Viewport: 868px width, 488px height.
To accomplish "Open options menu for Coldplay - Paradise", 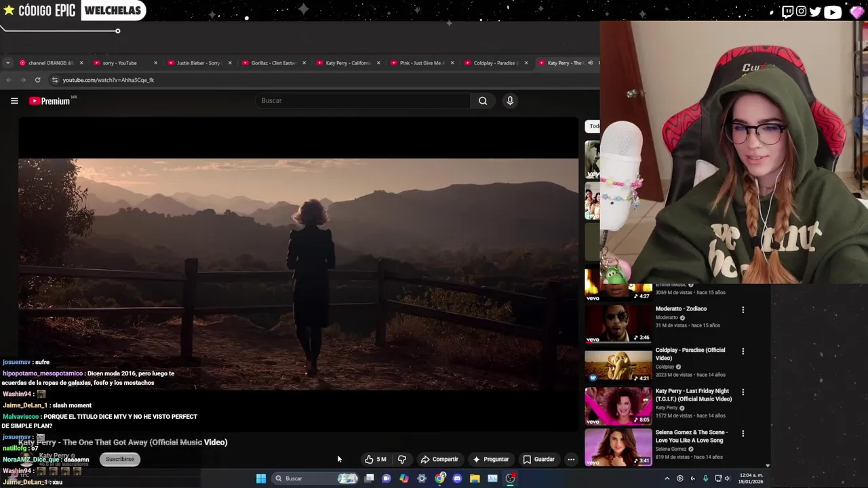I will pos(743,351).
